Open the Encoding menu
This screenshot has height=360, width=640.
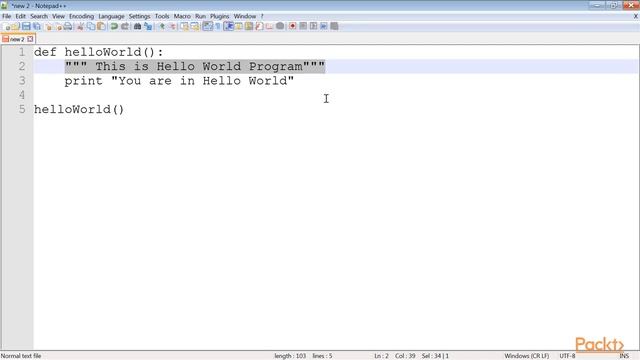(x=81, y=16)
